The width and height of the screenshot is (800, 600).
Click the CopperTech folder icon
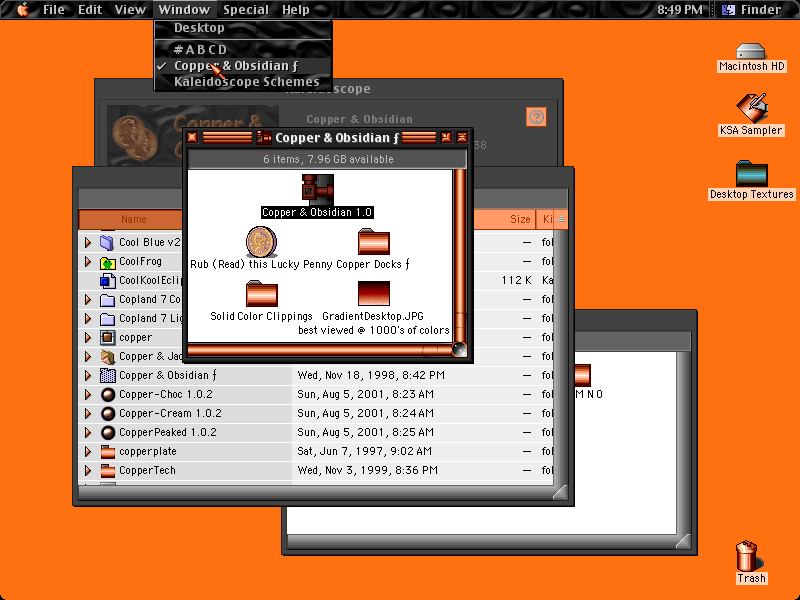click(107, 470)
